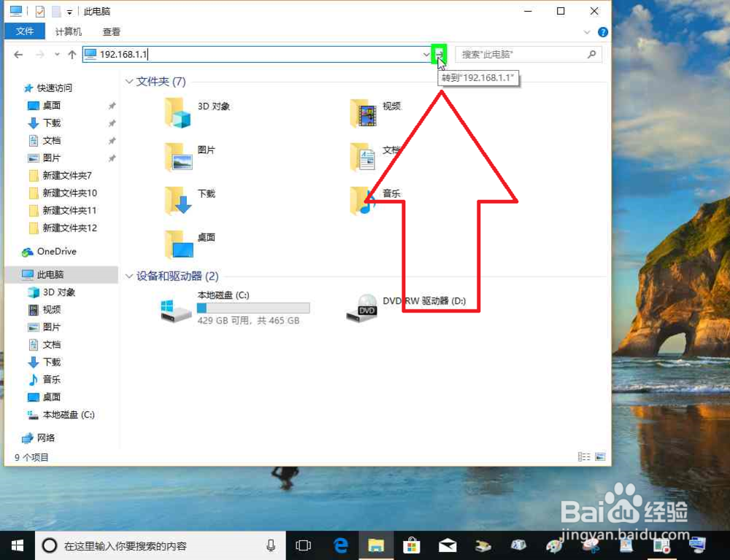Viewport: 730px width, 560px height.
Task: Open Task View on the taskbar
Action: pos(303,545)
